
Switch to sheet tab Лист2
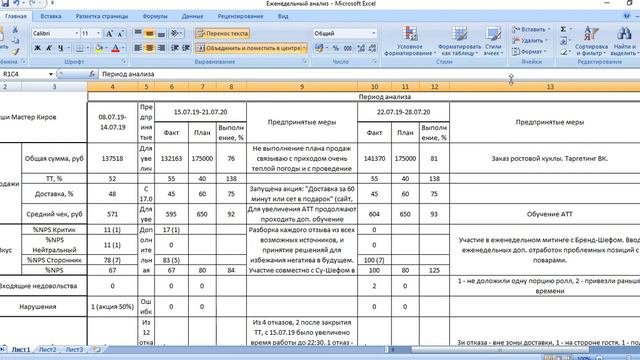pos(48,349)
